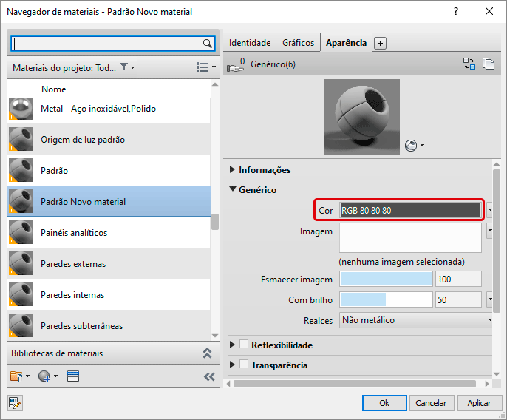The width and height of the screenshot is (507, 420).
Task: Click the Com brilho slider bar
Action: coord(386,299)
